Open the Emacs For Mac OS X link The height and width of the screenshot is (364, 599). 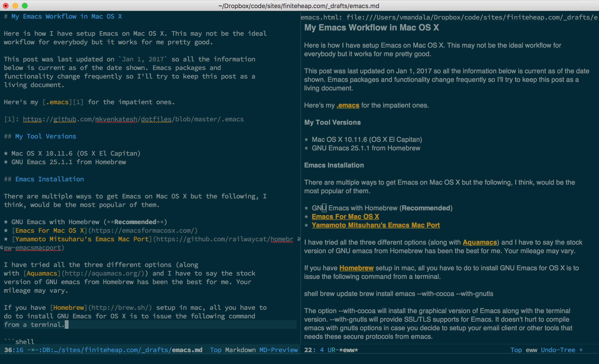(x=345, y=216)
